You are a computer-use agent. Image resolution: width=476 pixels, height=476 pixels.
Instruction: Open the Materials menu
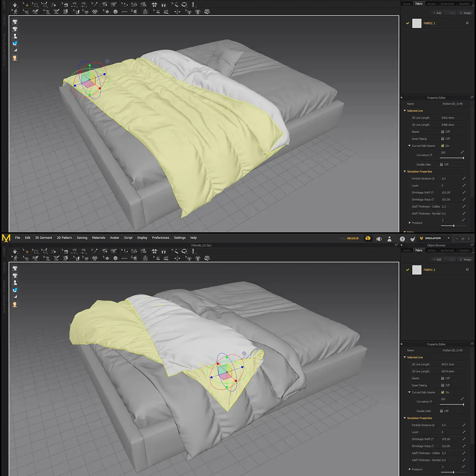pos(99,238)
